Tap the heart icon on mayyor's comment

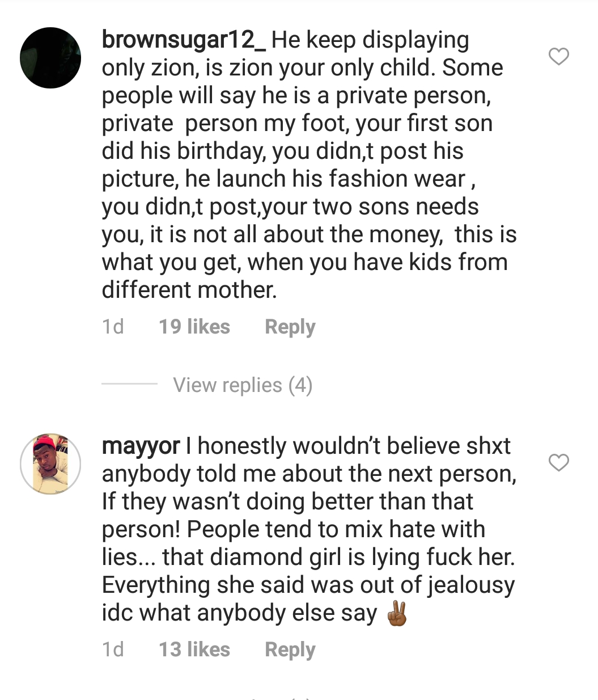click(559, 463)
